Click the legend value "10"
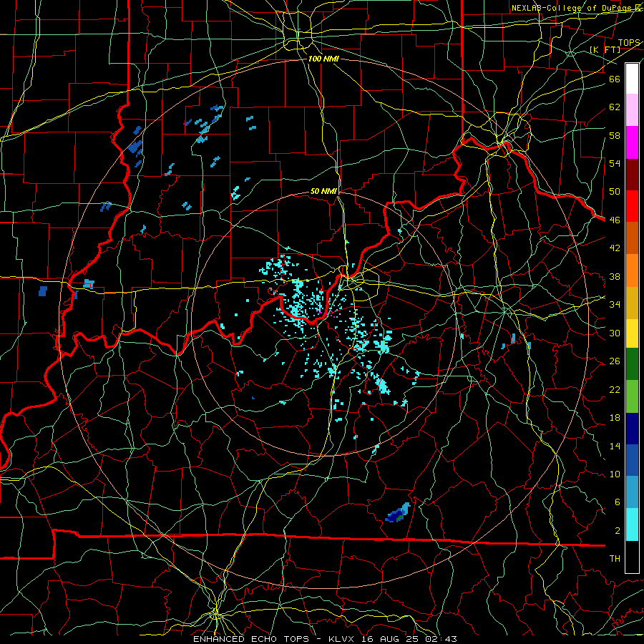The height and width of the screenshot is (644, 644). pyautogui.click(x=615, y=474)
